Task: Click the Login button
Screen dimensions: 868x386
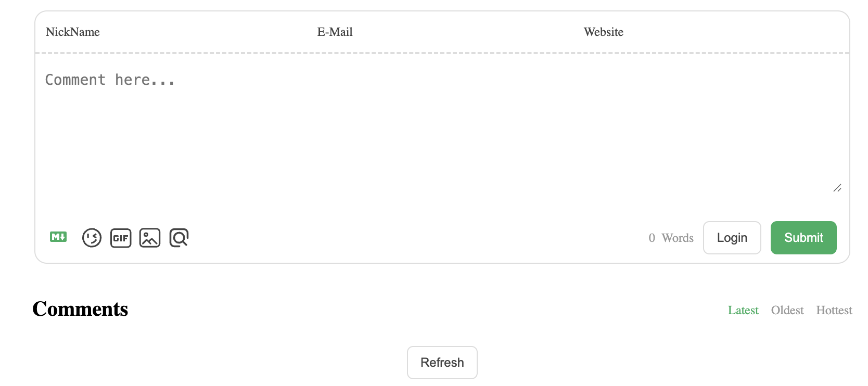Action: [x=732, y=238]
